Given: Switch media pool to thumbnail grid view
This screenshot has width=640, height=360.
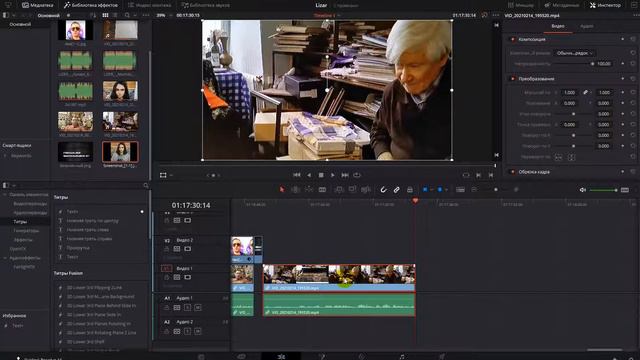Looking at the screenshot, I should [105, 15].
